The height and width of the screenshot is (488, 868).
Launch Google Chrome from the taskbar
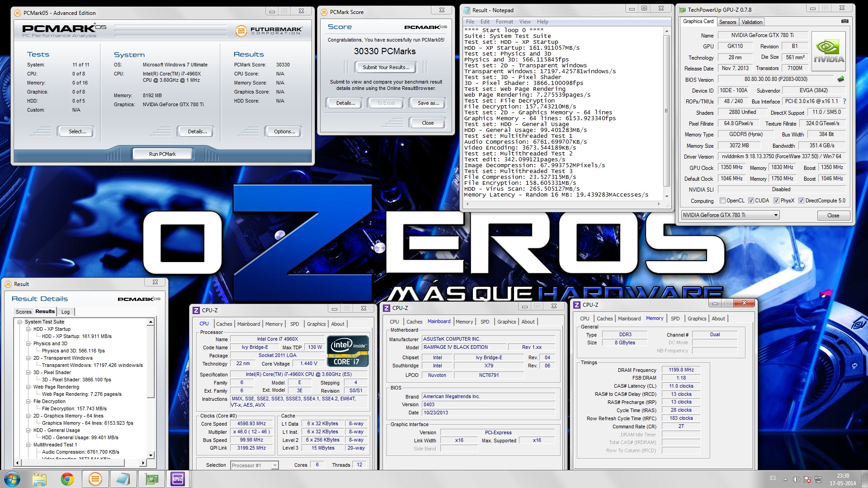[67, 479]
